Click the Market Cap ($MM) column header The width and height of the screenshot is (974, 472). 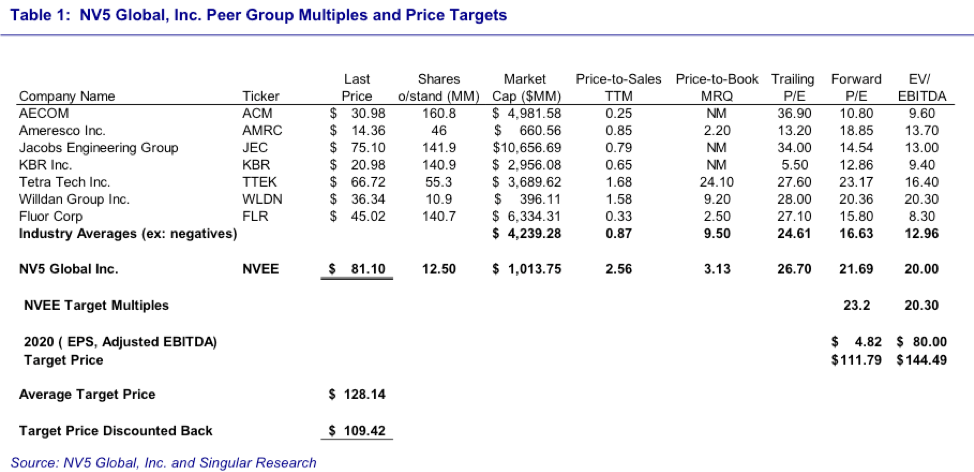coord(527,88)
